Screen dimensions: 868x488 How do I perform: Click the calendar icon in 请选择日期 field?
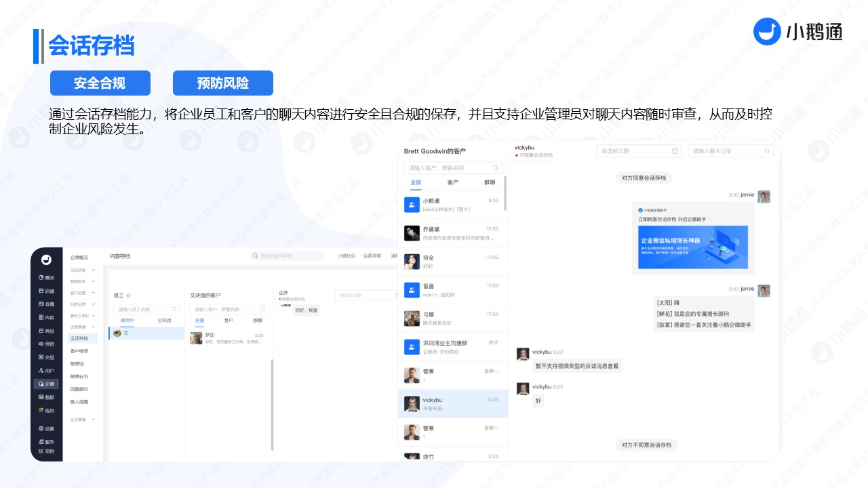click(675, 151)
